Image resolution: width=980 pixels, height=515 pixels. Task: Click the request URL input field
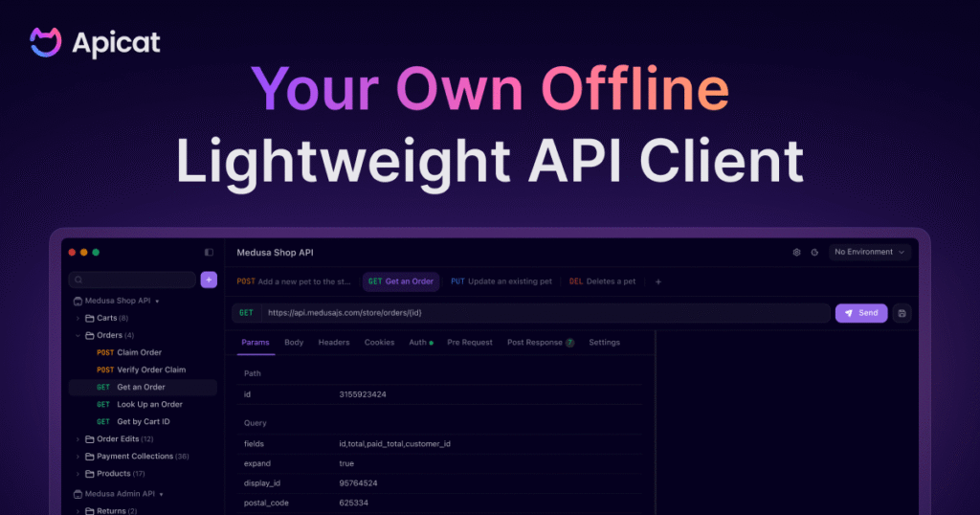(x=546, y=313)
